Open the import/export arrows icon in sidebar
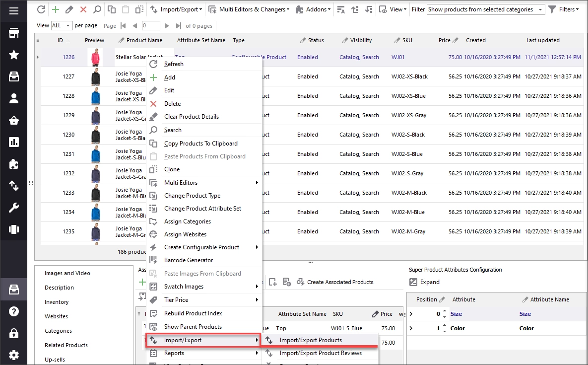Viewport: 588px width, 365px height. pyautogui.click(x=14, y=186)
